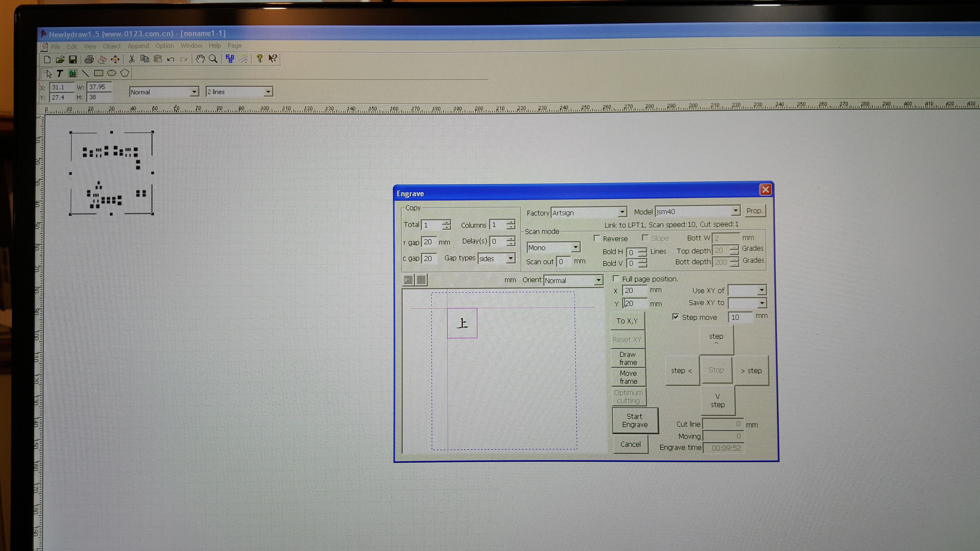The image size is (980, 551).
Task: Open the 2 lines dropdown
Action: coord(268,91)
